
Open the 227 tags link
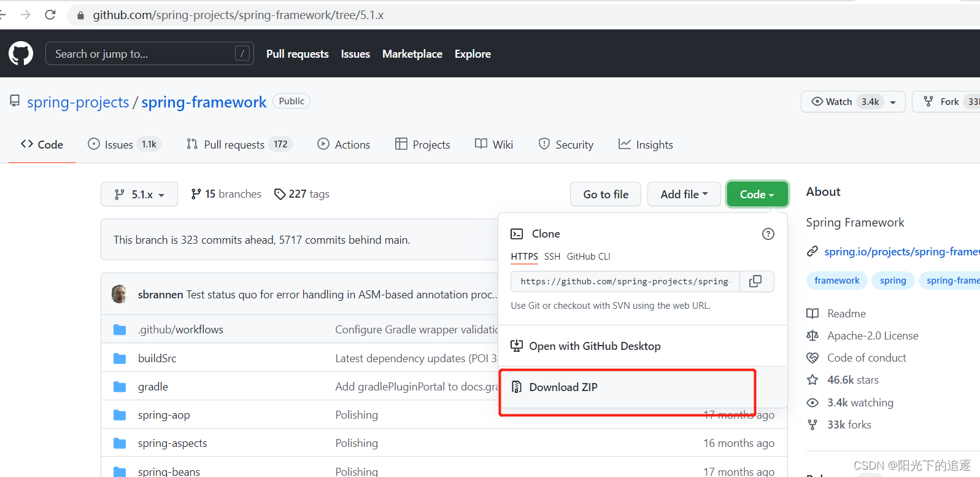[x=302, y=194]
